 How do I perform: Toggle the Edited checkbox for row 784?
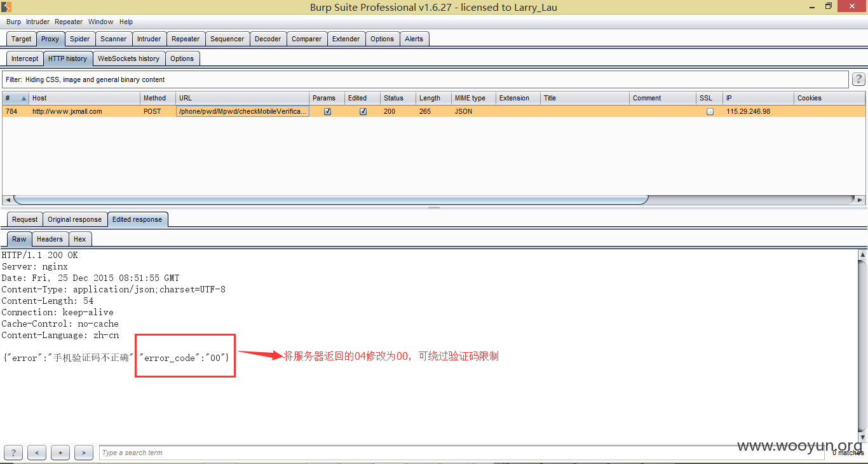(363, 111)
